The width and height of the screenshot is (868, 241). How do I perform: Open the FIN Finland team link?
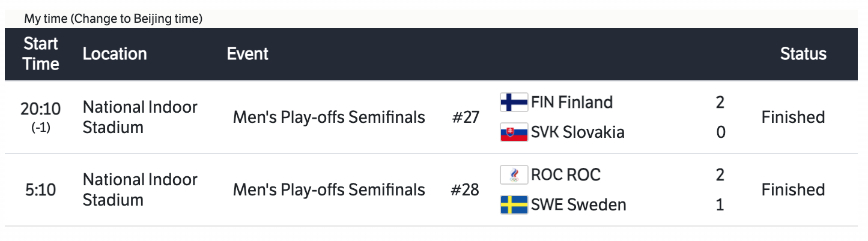coord(571,103)
